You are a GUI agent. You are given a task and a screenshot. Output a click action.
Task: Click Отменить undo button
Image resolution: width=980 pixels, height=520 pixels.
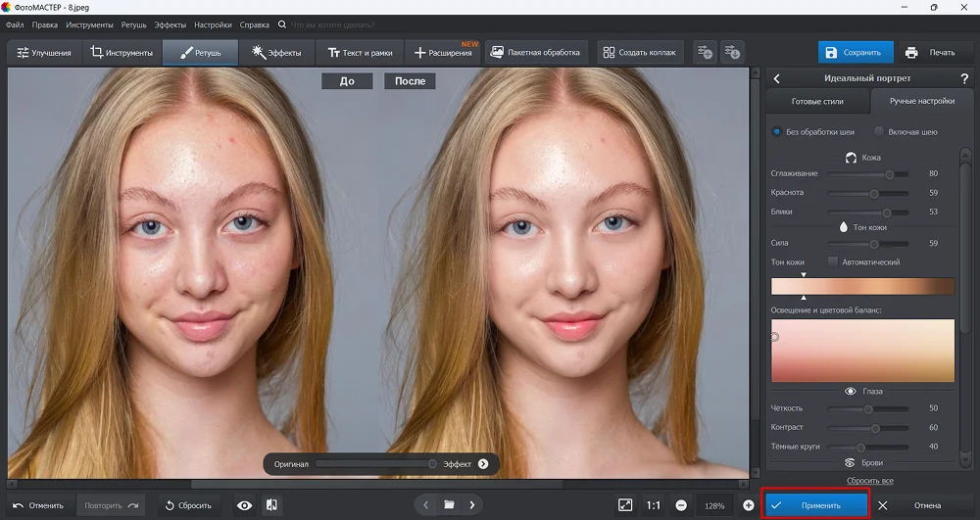coord(38,505)
